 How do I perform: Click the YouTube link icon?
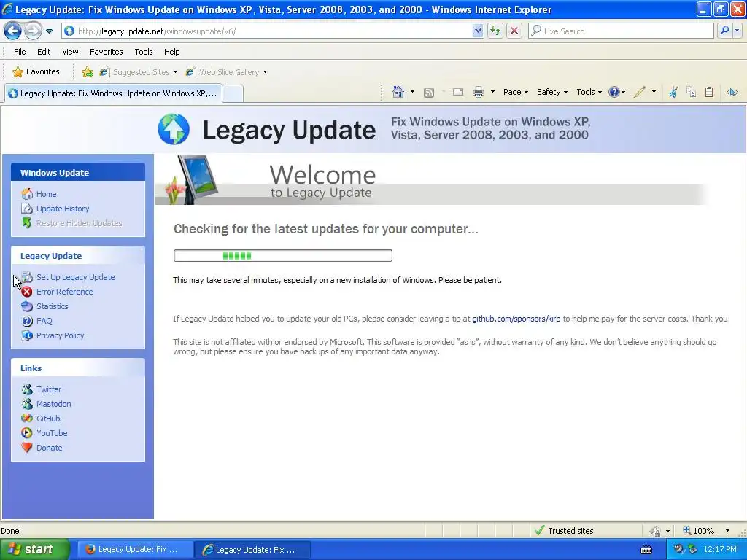[x=27, y=433]
